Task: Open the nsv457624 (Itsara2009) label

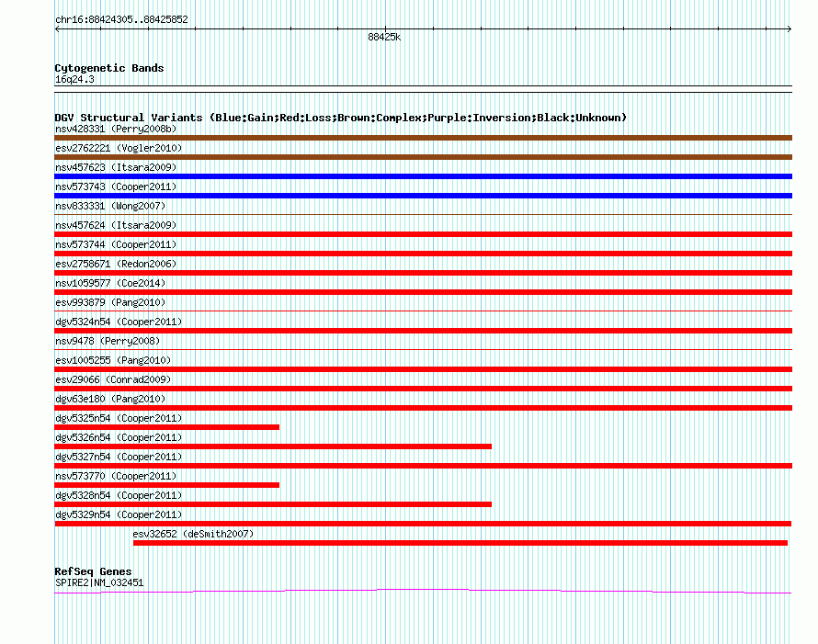Action: (x=116, y=225)
